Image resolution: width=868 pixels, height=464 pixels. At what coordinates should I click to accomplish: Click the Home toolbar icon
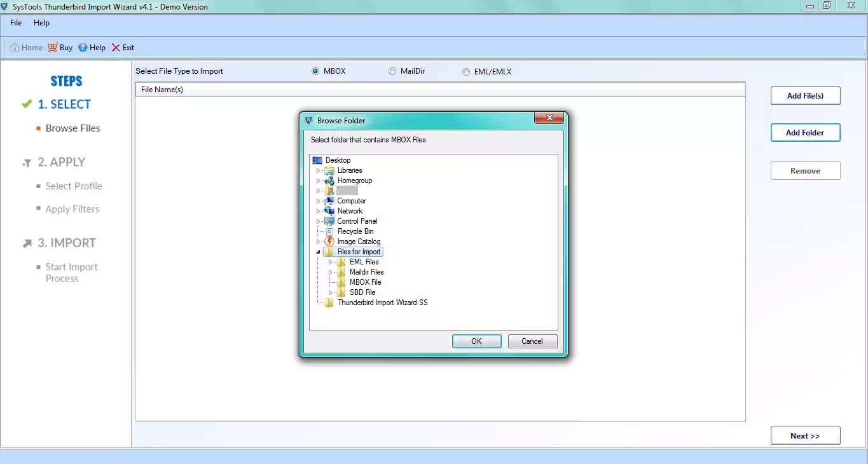pyautogui.click(x=15, y=48)
